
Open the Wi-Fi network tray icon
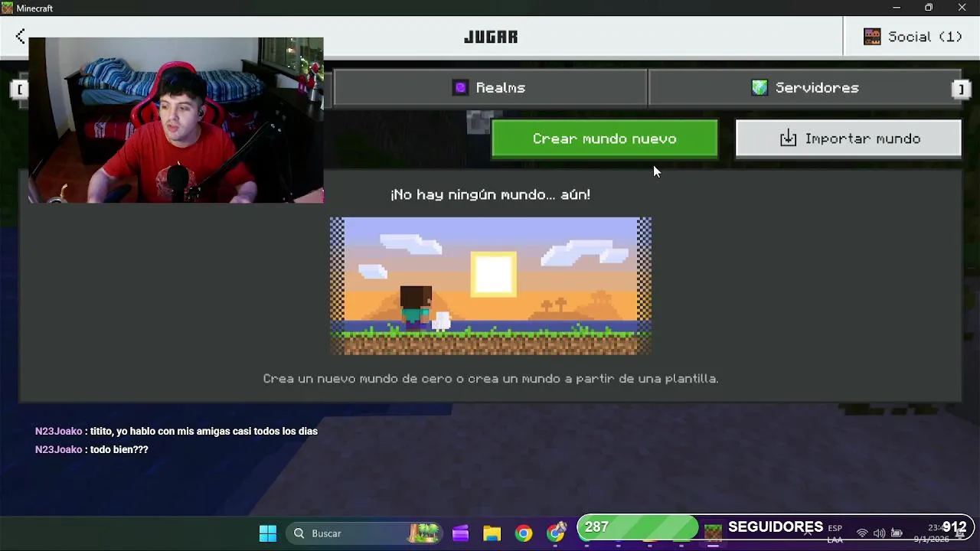pos(862,533)
